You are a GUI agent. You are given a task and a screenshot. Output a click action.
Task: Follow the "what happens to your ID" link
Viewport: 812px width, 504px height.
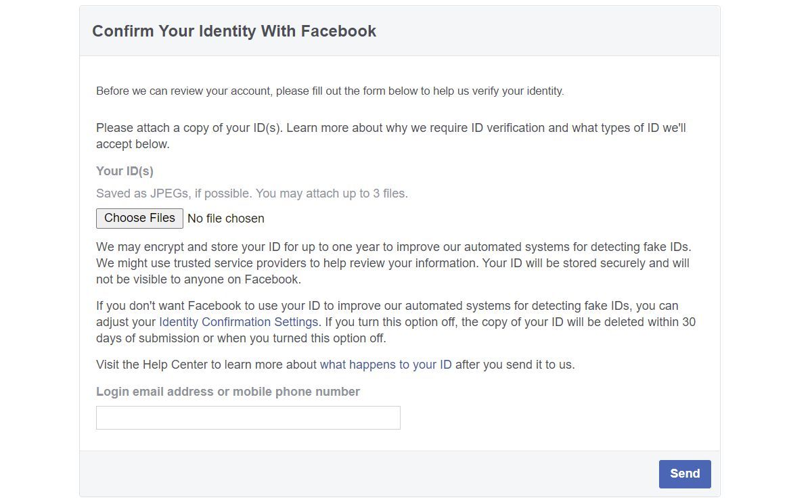click(x=386, y=365)
